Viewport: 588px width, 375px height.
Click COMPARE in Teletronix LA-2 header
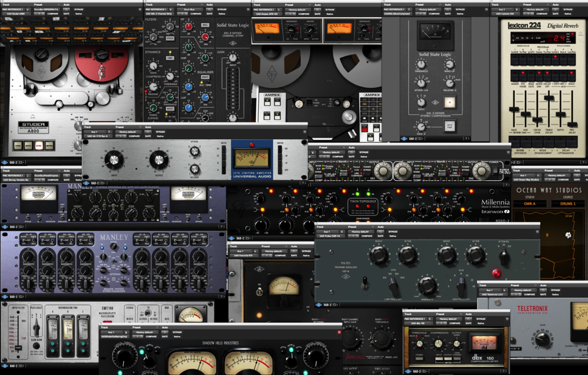529,294
